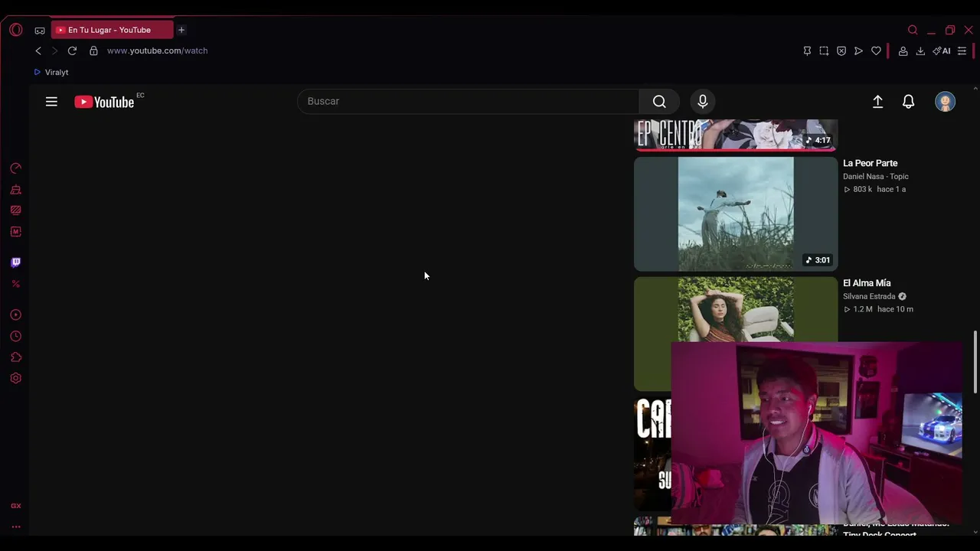Open the Opera main menu logo

[x=16, y=30]
